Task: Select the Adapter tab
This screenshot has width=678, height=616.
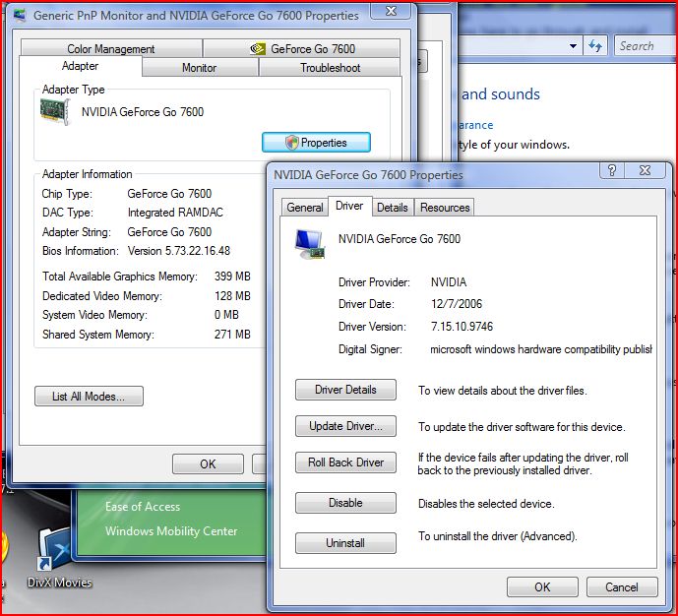Action: (81, 66)
